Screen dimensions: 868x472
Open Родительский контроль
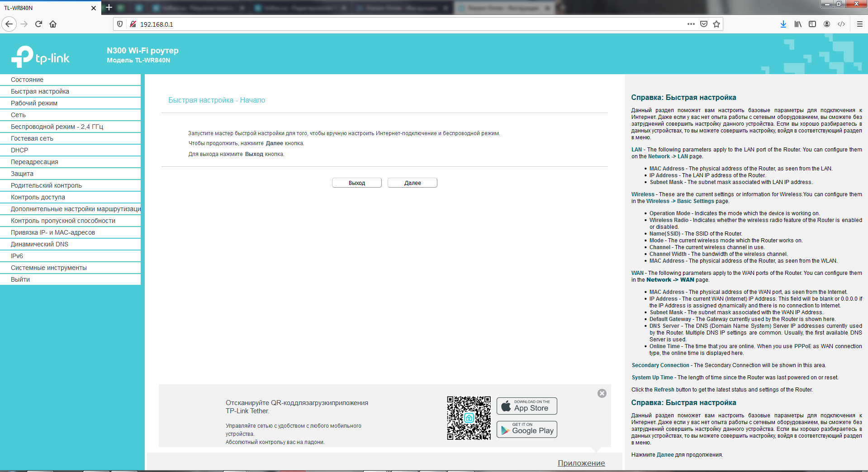(x=70, y=185)
